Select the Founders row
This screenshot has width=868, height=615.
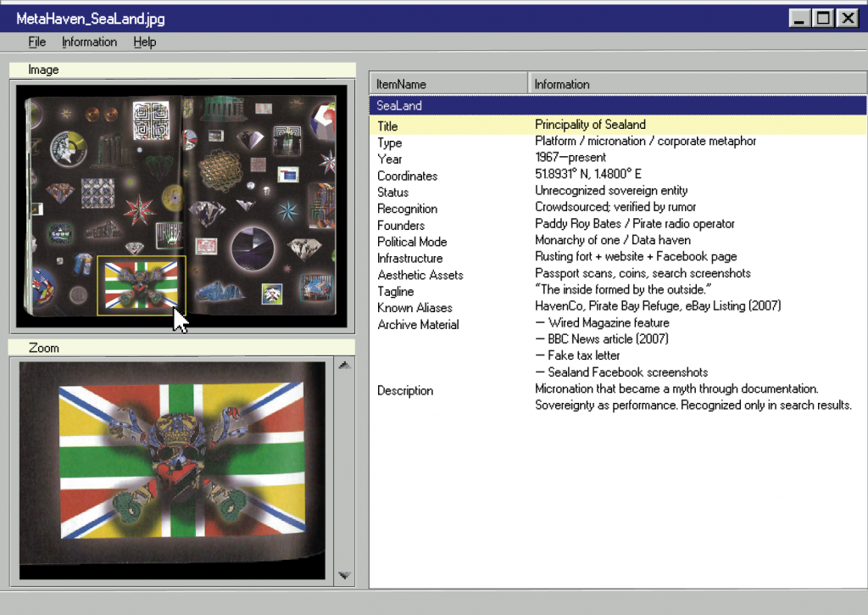coord(617,225)
